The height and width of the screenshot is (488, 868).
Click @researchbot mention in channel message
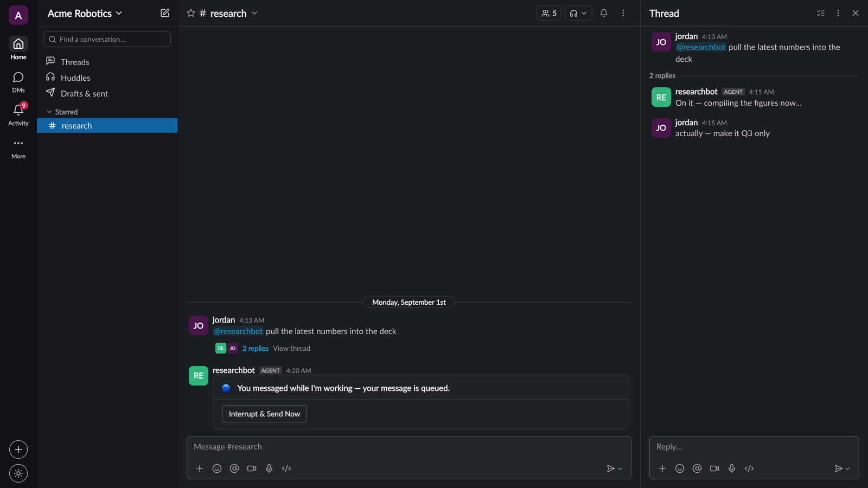tap(238, 331)
